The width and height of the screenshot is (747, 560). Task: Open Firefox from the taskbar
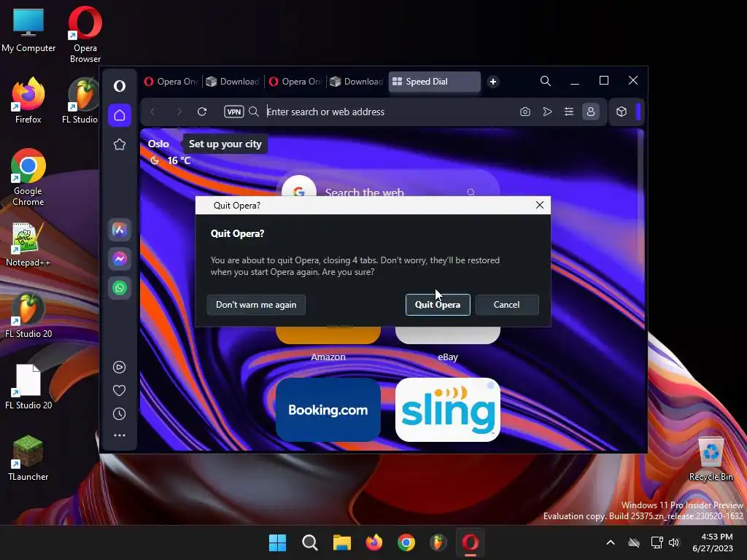click(x=374, y=542)
